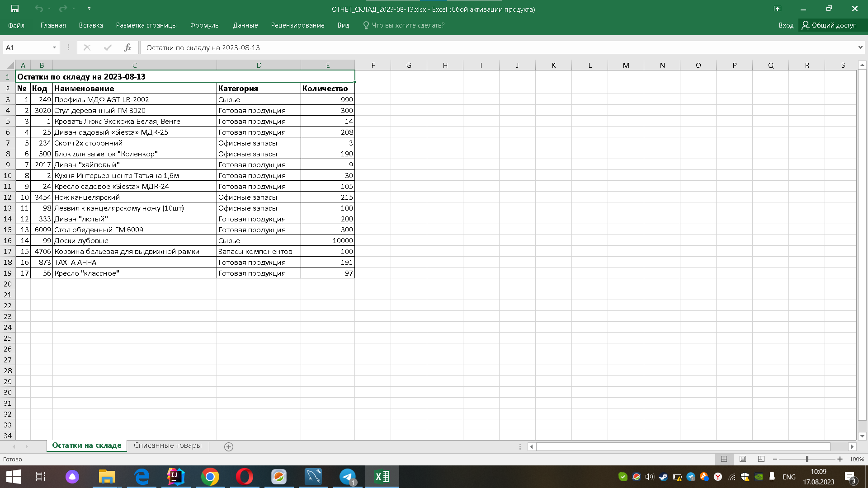868x488 pixels.
Task: Switch to Page Layout view
Action: click(743, 459)
